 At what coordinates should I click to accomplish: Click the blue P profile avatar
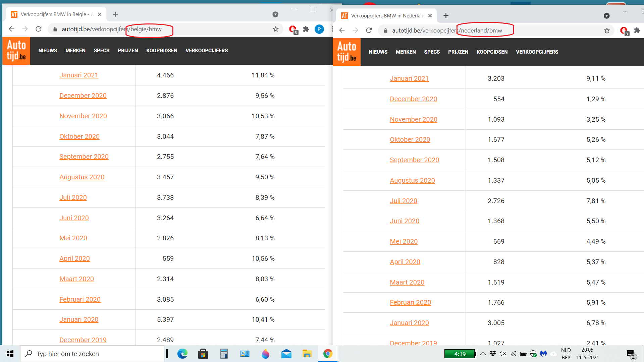coord(319,29)
